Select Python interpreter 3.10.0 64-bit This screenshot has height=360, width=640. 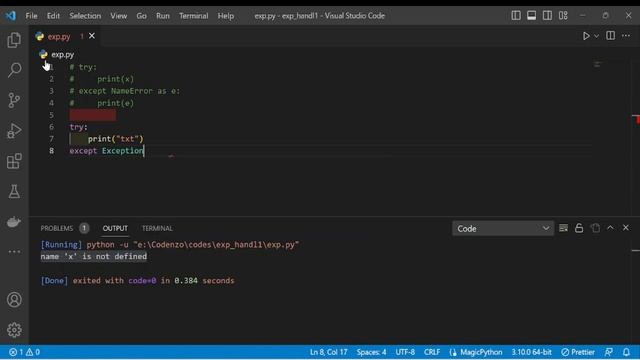(x=531, y=352)
